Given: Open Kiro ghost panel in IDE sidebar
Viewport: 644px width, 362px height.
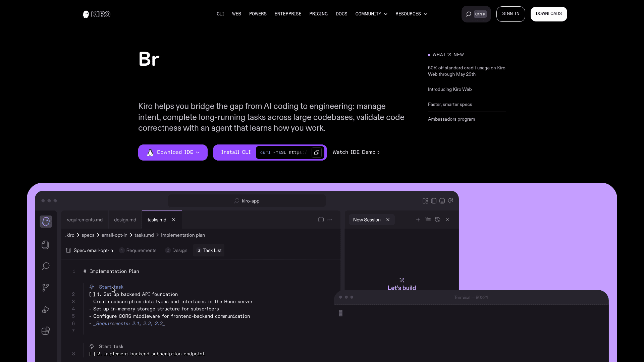Looking at the screenshot, I should (x=46, y=222).
